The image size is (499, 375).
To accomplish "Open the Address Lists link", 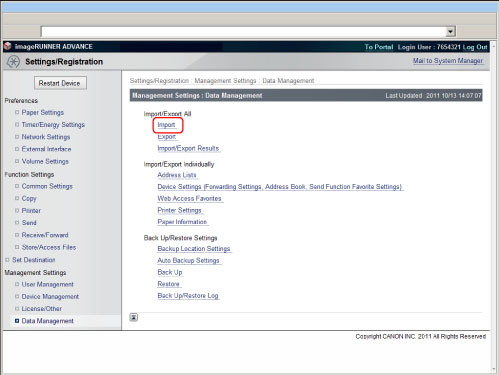I will 177,175.
